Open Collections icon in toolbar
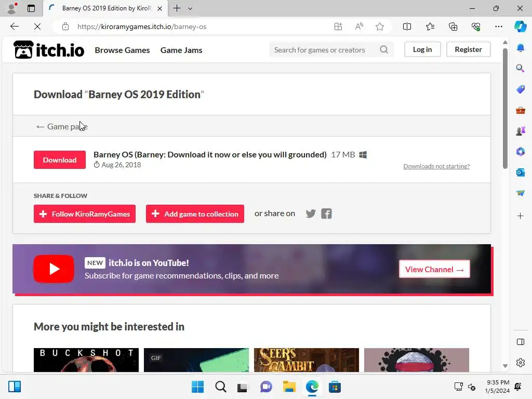Screen dimensions: 532x399 [453, 26]
